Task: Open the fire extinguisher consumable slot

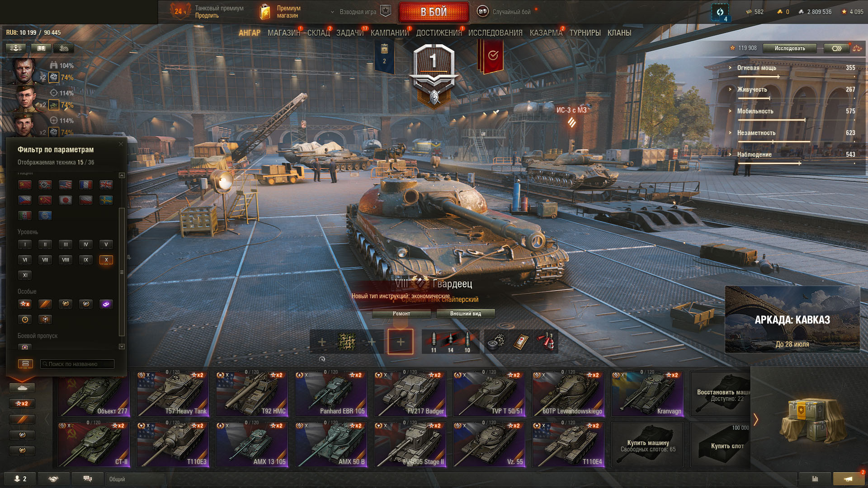Action: coord(547,342)
